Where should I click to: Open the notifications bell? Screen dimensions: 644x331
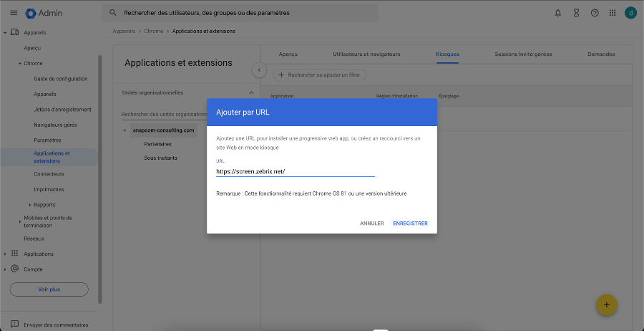(558, 13)
